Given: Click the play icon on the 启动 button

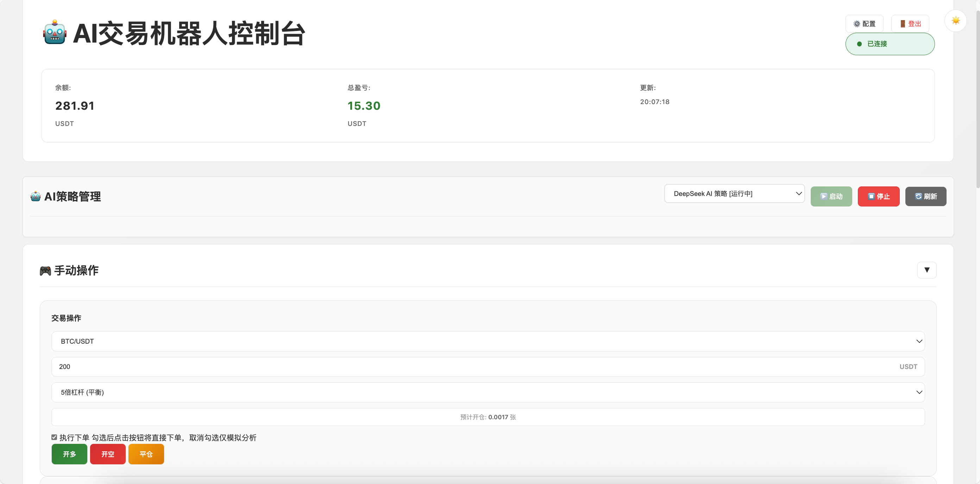Looking at the screenshot, I should pos(824,197).
